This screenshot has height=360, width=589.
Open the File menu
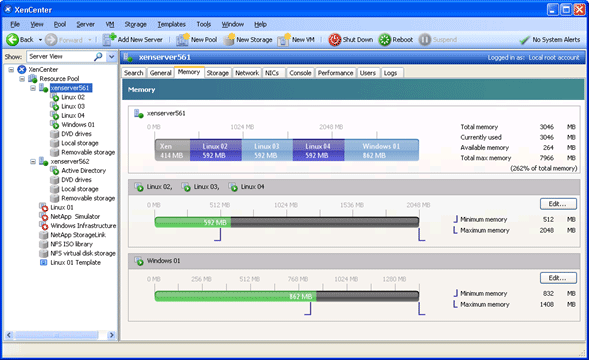(15, 24)
